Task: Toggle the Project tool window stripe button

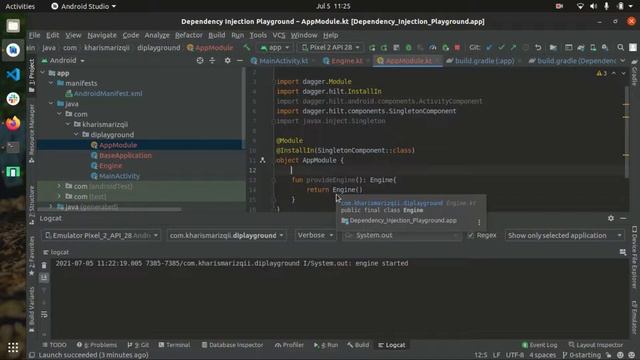Action: click(32, 75)
